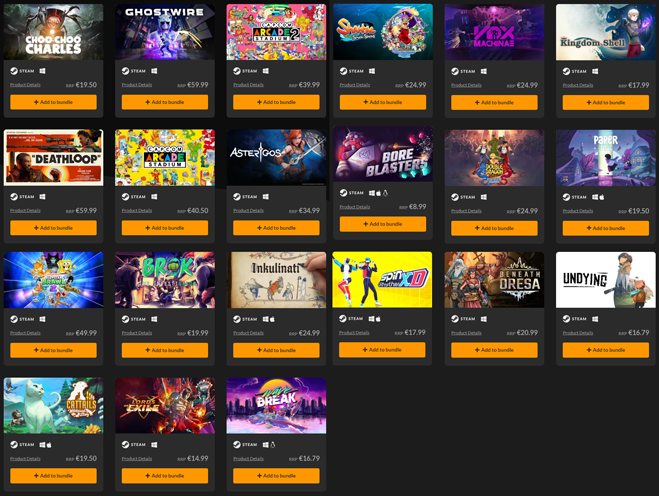Open Product Details for Spin Rhythm XD

click(354, 333)
